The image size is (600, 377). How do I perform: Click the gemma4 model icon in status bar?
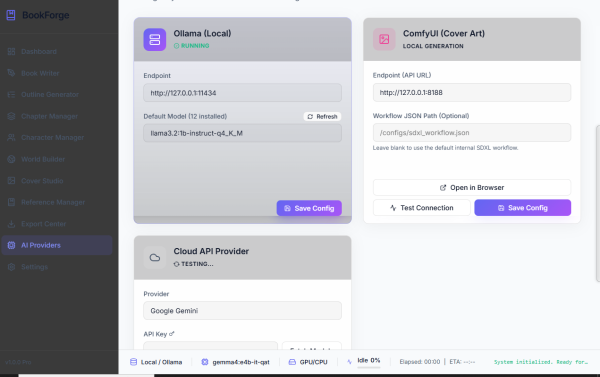[205, 362]
